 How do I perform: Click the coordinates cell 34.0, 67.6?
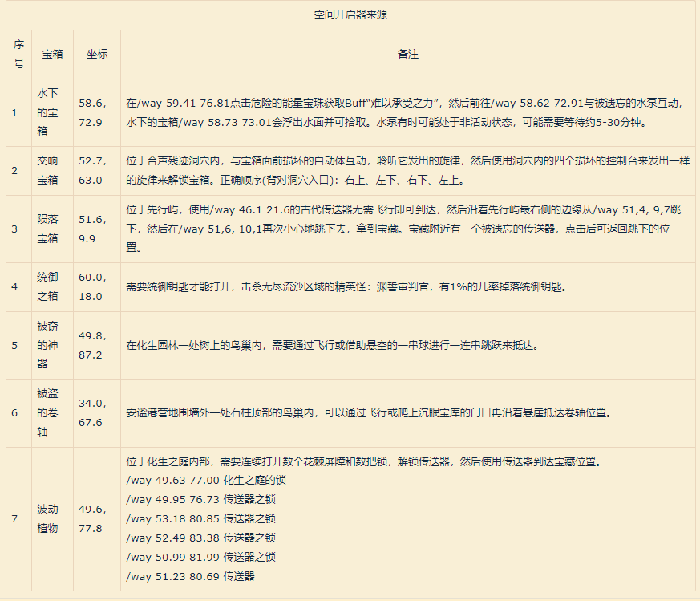coord(91,412)
